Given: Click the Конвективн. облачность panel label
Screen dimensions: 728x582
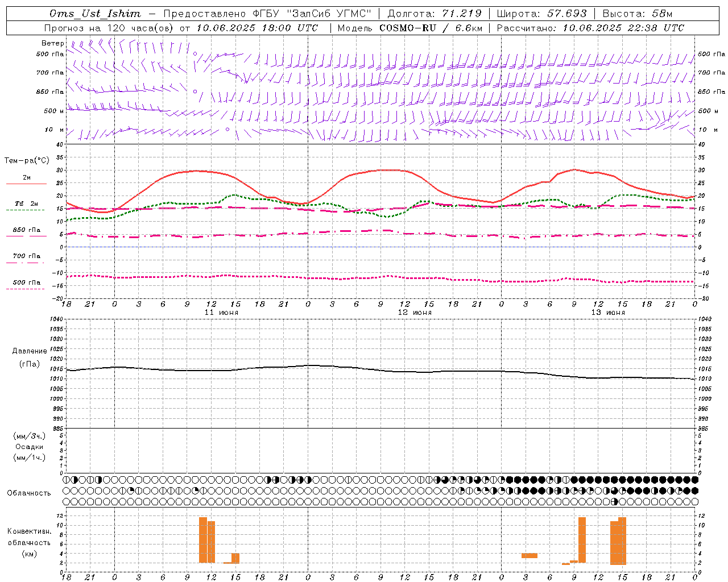Looking at the screenshot, I should click(x=29, y=537).
